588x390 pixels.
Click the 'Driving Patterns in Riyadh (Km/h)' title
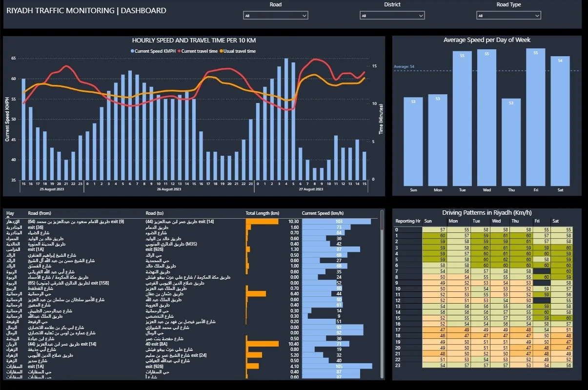coord(487,213)
